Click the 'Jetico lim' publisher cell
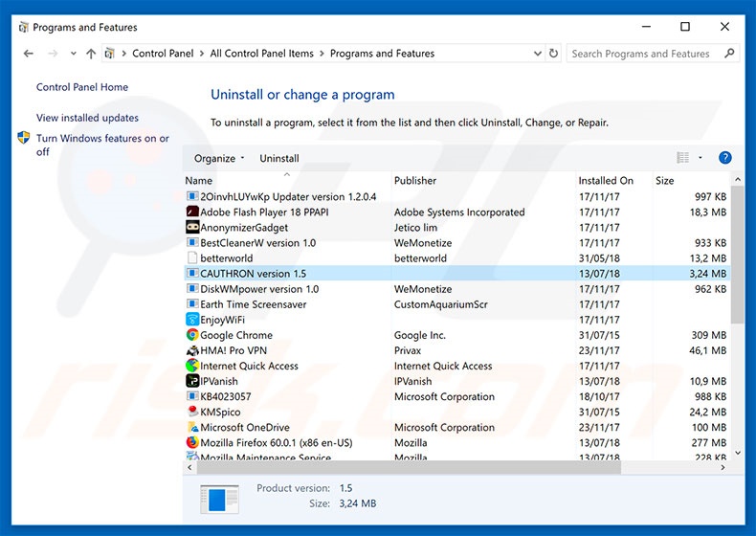Screen dimensions: 756x536 [x=415, y=228]
